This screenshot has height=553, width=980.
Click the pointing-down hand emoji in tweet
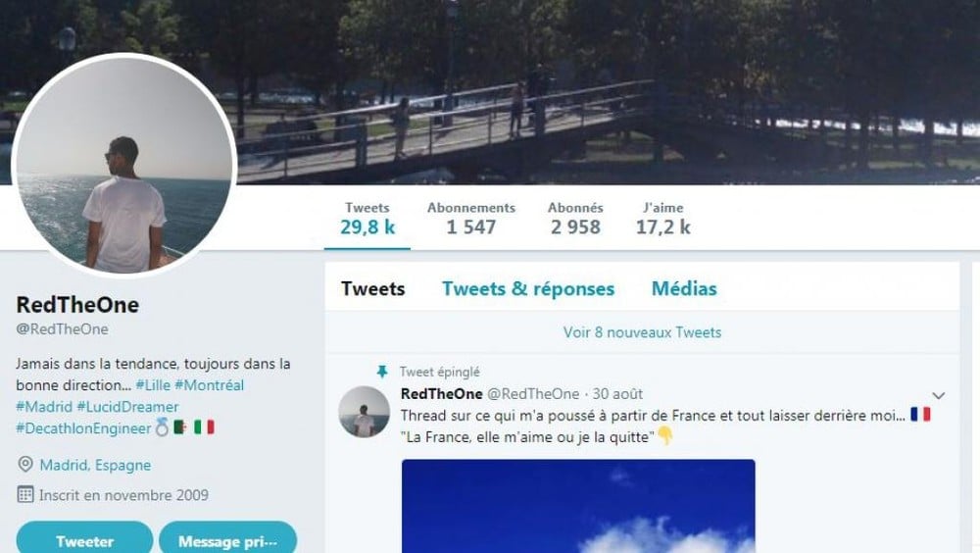[x=665, y=435]
